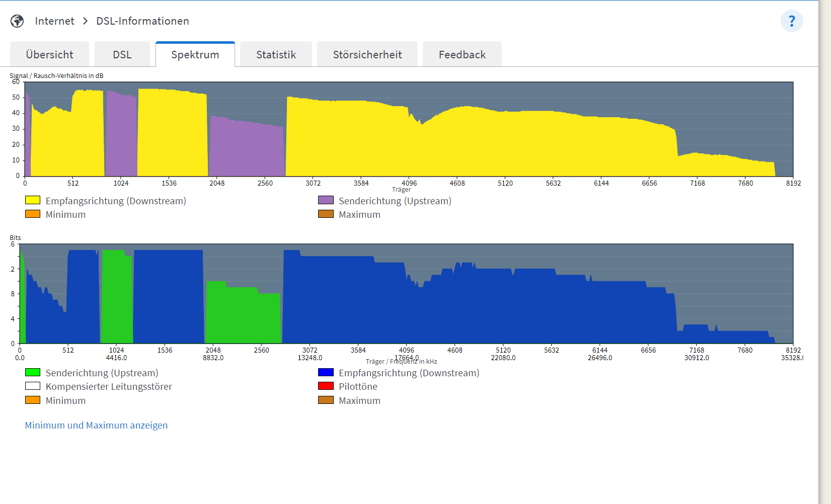831x504 pixels.
Task: Switch to the Feedback tab
Action: click(462, 54)
